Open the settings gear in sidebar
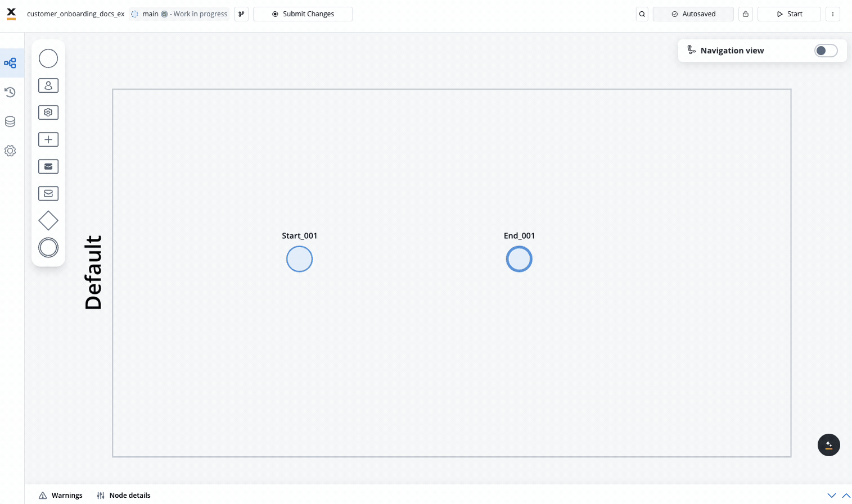This screenshot has height=504, width=852. coord(10,151)
